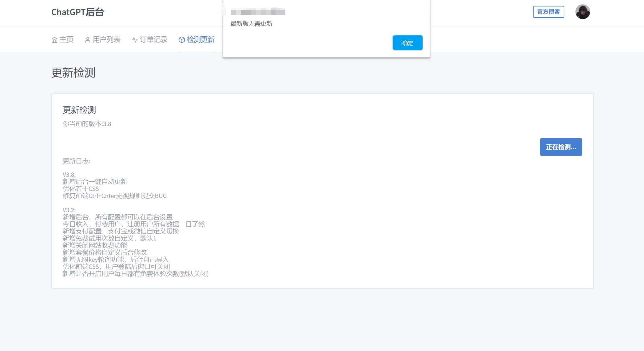Click the 新增无限key轮询功能 line
The height and width of the screenshot is (351, 644).
coord(116,260)
